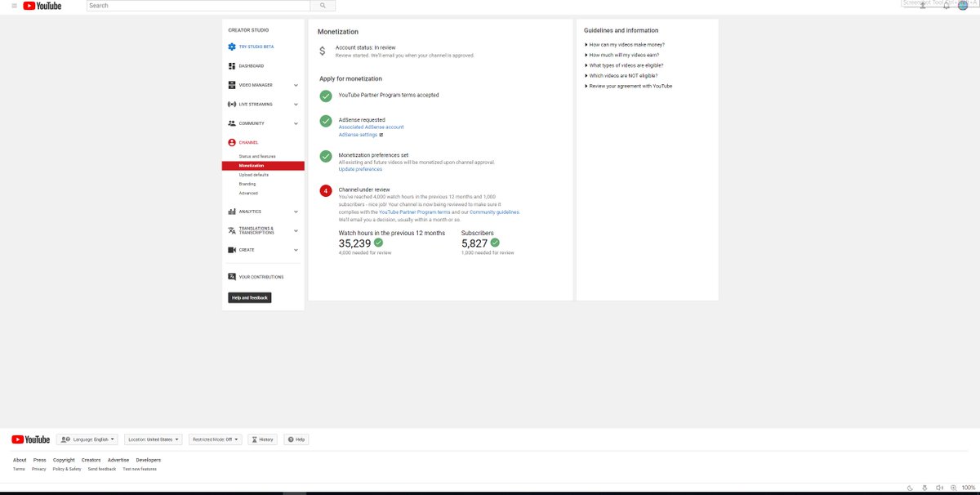Click the 35,239 watch hours value
The height and width of the screenshot is (495, 980).
(354, 243)
